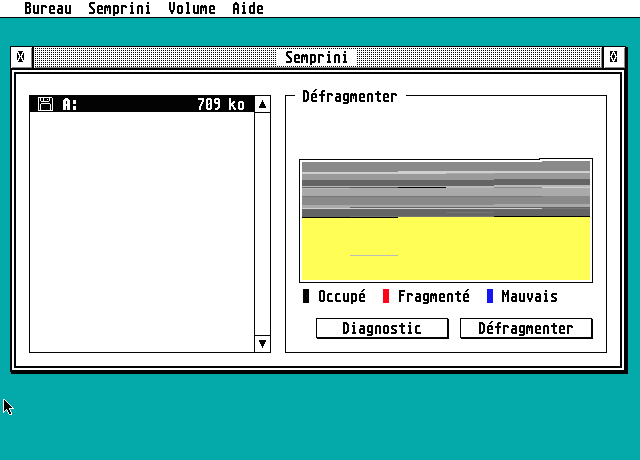Screen dimensions: 640x460
Task: Click the red Fragmenté legend swatch
Action: 386,296
